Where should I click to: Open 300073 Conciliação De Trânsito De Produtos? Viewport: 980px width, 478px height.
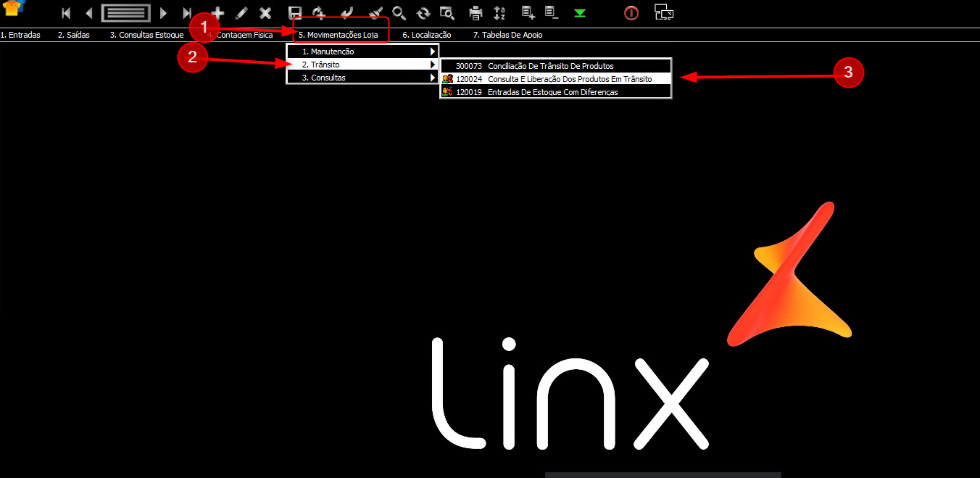(x=556, y=66)
